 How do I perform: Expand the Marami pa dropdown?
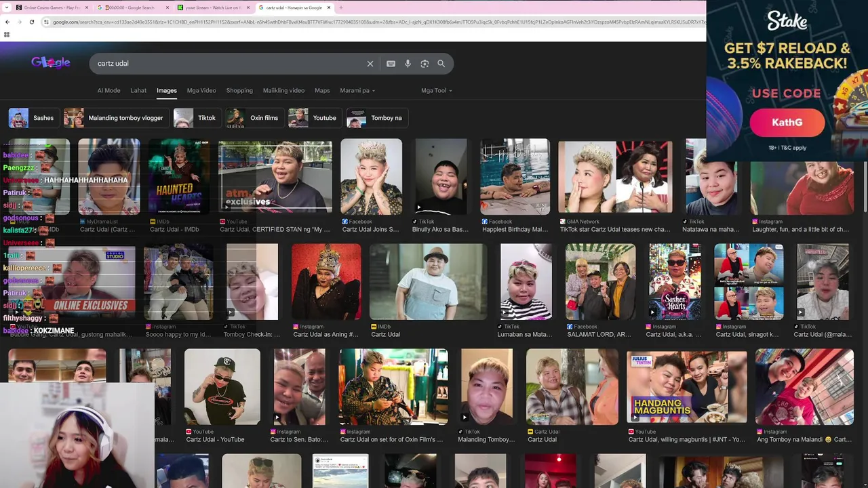[x=357, y=90]
